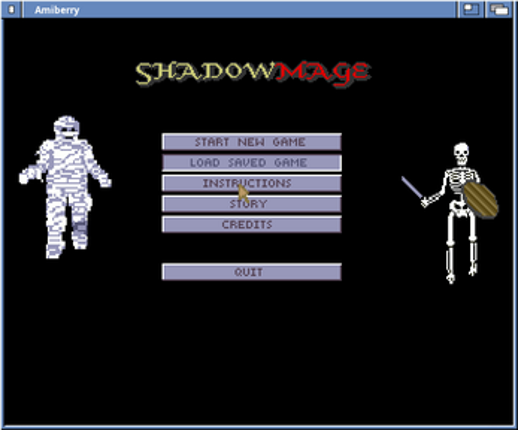Click the START NEW GAME button
518x430 pixels.
click(252, 142)
